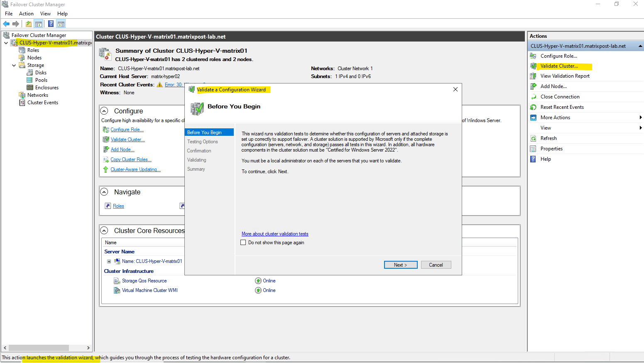The width and height of the screenshot is (644, 363).
Task: Open the Action menu
Action: point(26,14)
